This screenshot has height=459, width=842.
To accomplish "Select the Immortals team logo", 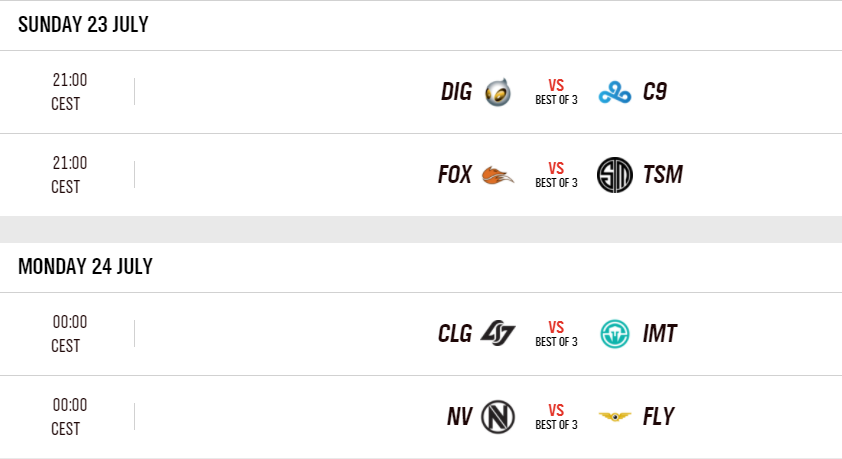I will (614, 333).
